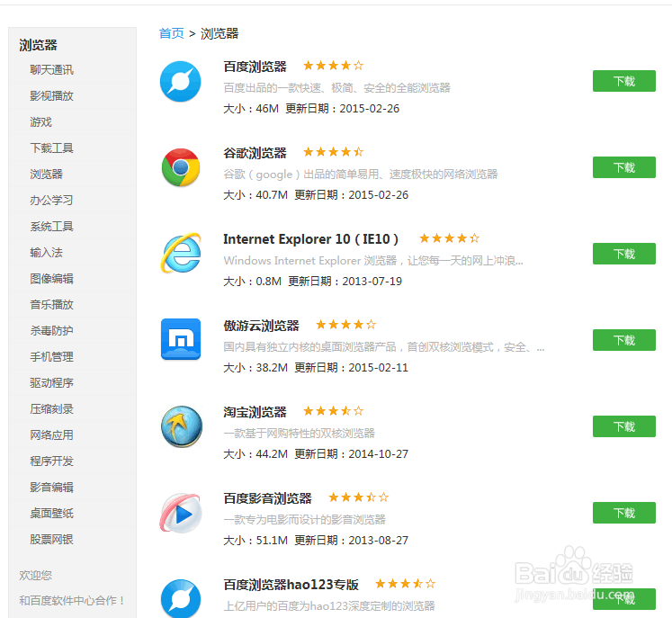Click the Internet Explorer 10 icon
The image size is (672, 618).
(181, 253)
